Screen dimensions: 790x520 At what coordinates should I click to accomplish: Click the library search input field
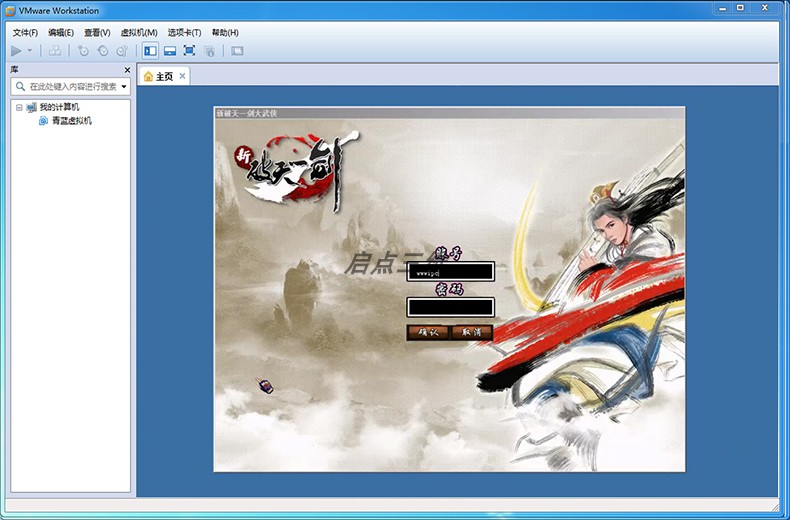(71, 87)
